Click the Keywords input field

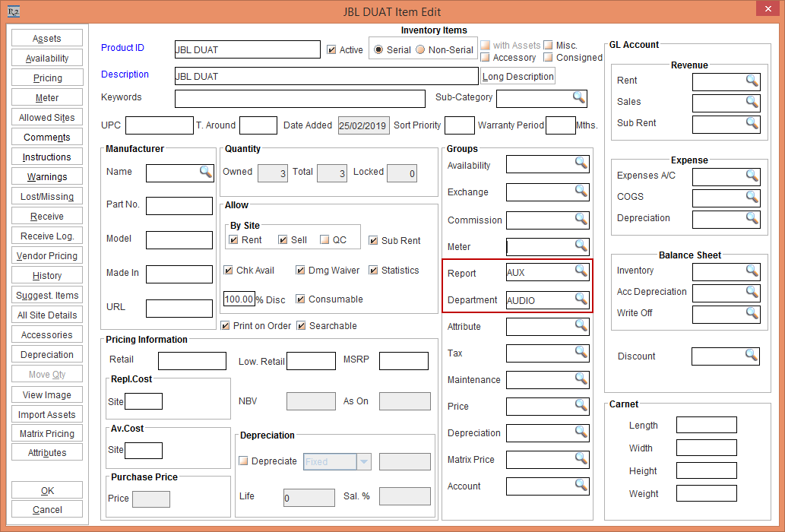point(300,99)
